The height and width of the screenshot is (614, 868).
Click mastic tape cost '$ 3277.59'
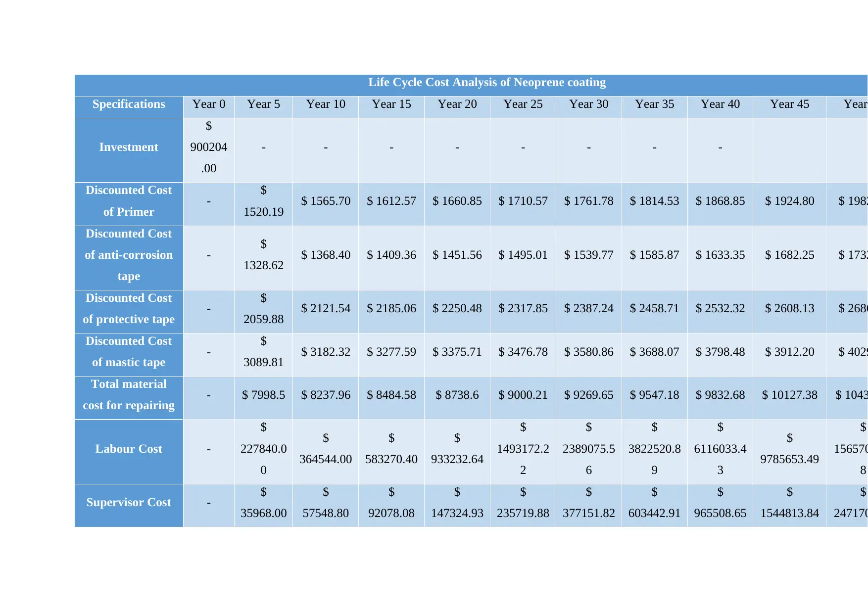[391, 352]
